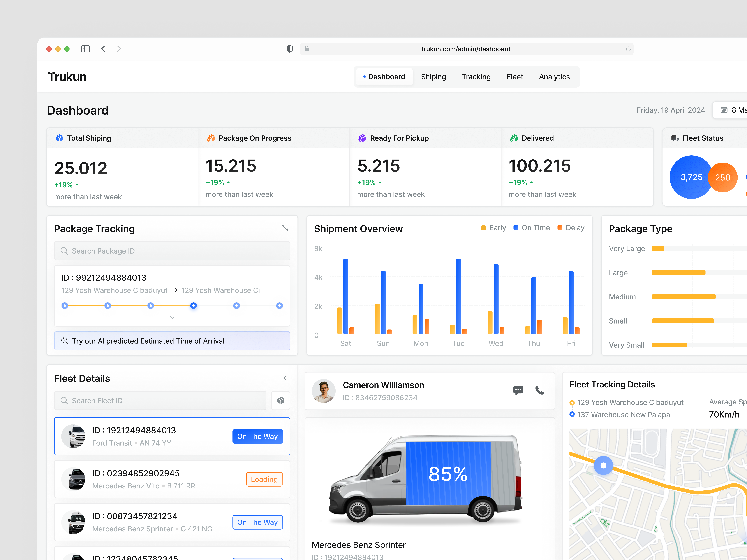Click the Mercedes Benz Sprinter row thumbnail

[x=73, y=522]
